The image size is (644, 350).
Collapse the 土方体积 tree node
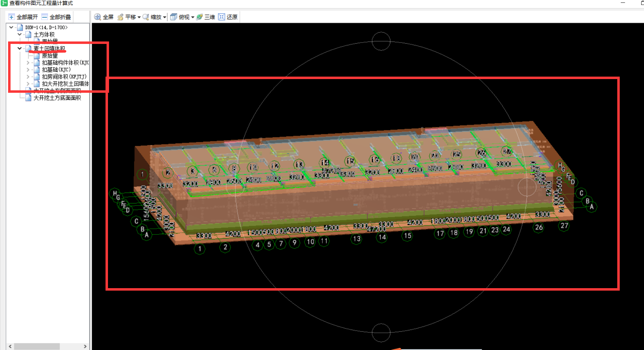pyautogui.click(x=20, y=34)
